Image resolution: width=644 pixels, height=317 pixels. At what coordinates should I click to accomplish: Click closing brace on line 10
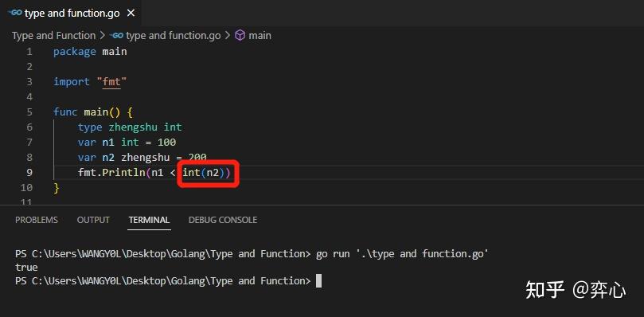pos(57,188)
